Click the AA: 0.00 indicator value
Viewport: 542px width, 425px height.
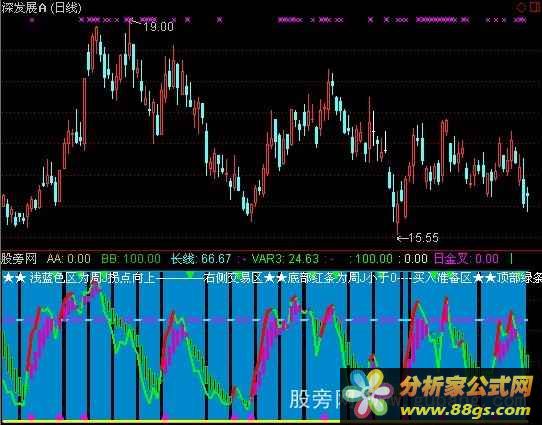point(68,258)
